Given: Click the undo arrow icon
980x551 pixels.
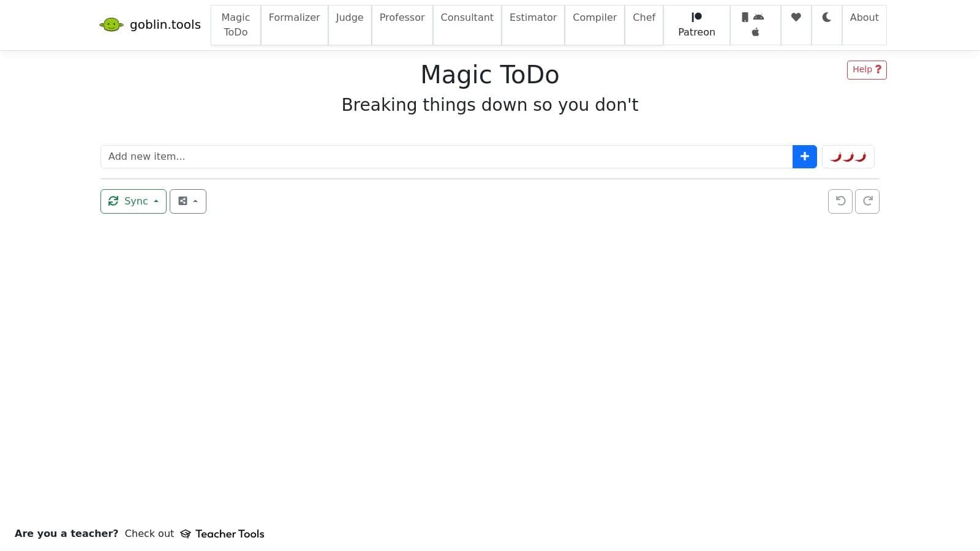Looking at the screenshot, I should (840, 201).
